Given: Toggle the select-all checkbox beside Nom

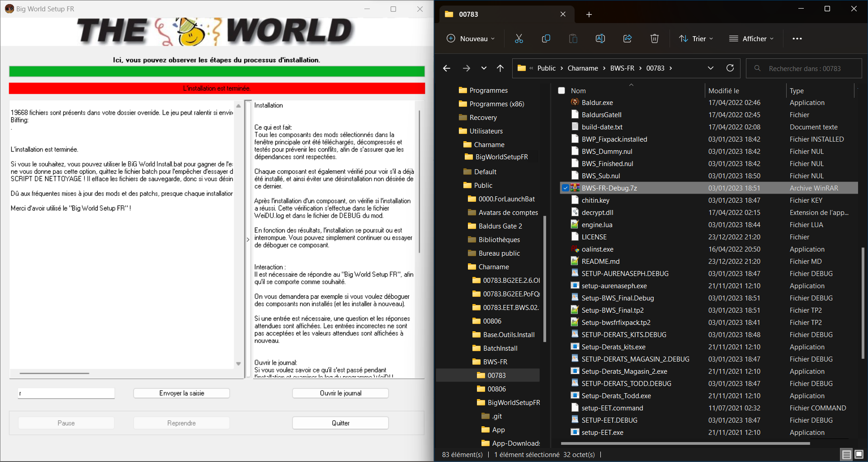Looking at the screenshot, I should (561, 90).
